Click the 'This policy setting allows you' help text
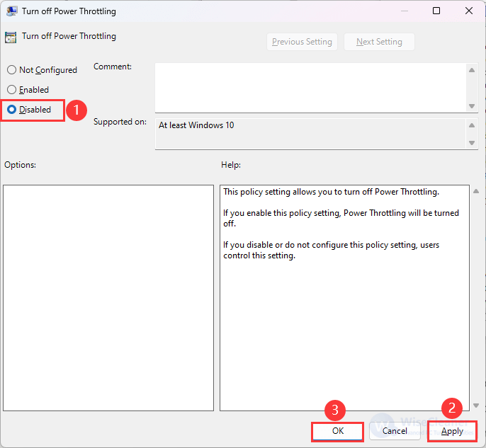486x448 pixels. coord(331,192)
